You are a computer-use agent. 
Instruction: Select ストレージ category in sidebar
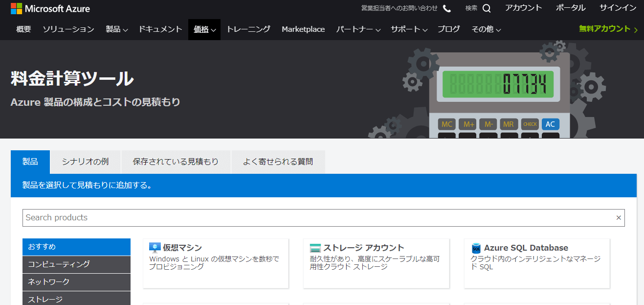[76, 298]
